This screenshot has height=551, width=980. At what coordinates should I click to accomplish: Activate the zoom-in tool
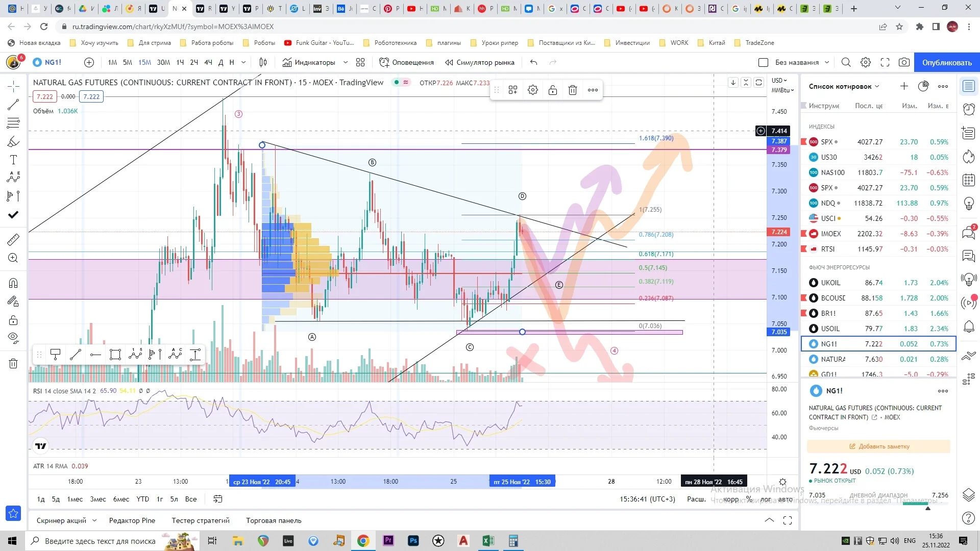pyautogui.click(x=14, y=258)
